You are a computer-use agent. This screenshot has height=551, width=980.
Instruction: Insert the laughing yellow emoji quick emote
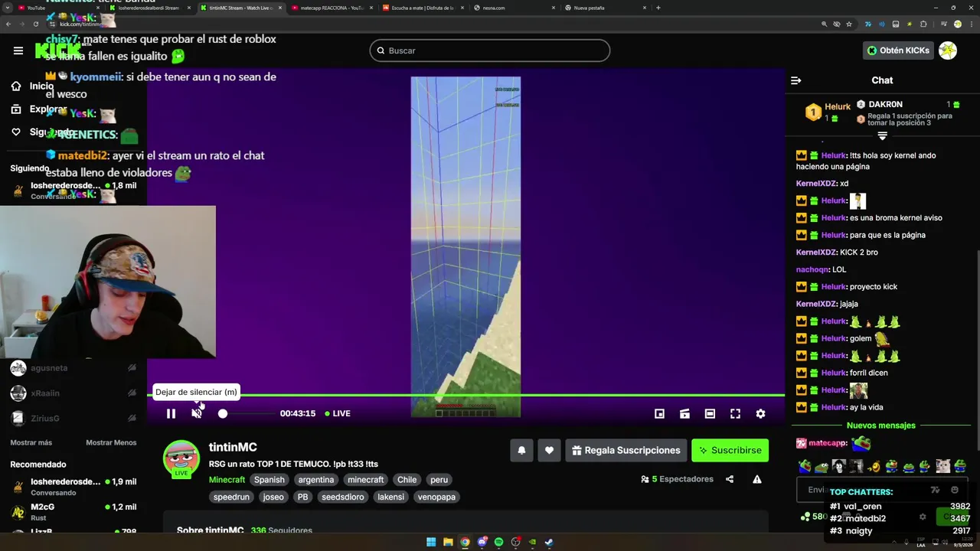click(x=874, y=466)
